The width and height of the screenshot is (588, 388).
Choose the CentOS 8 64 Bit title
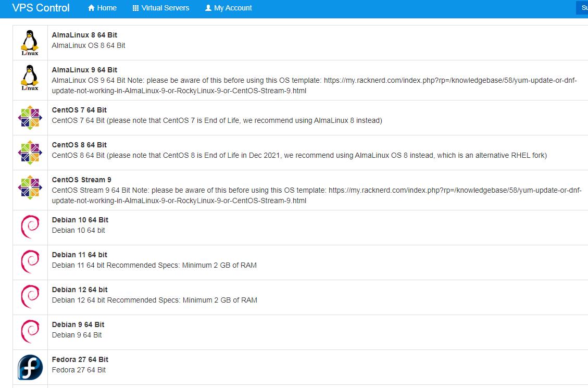(79, 145)
